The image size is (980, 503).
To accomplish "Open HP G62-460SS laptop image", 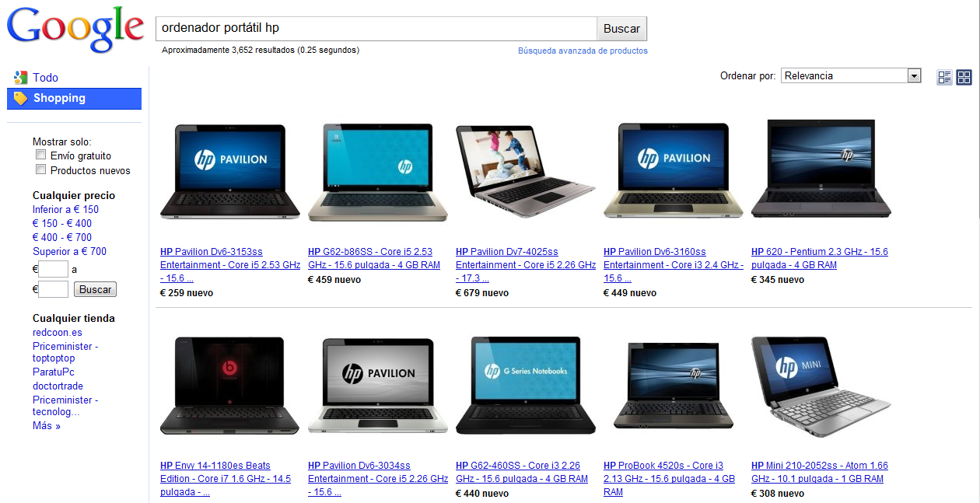I will click(526, 385).
